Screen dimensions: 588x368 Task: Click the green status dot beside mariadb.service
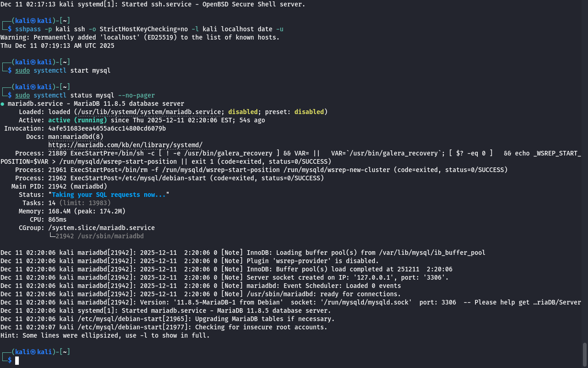pos(2,104)
